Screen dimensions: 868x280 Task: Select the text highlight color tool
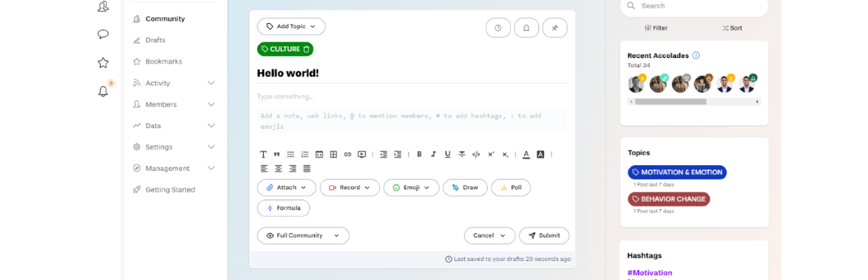540,154
